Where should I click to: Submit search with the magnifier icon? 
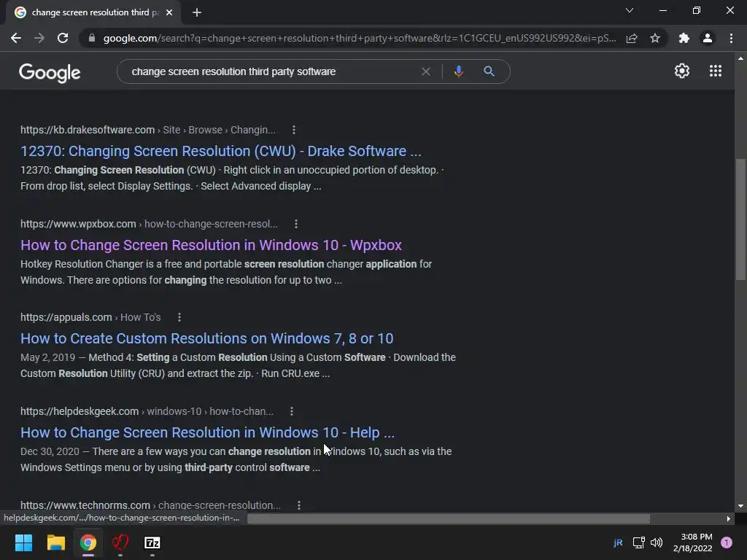click(x=489, y=71)
